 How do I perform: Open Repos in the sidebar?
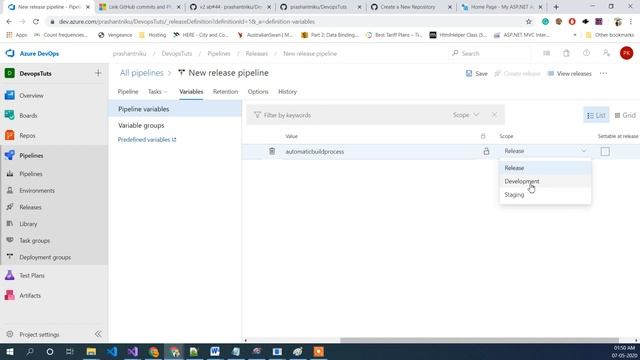click(x=27, y=136)
